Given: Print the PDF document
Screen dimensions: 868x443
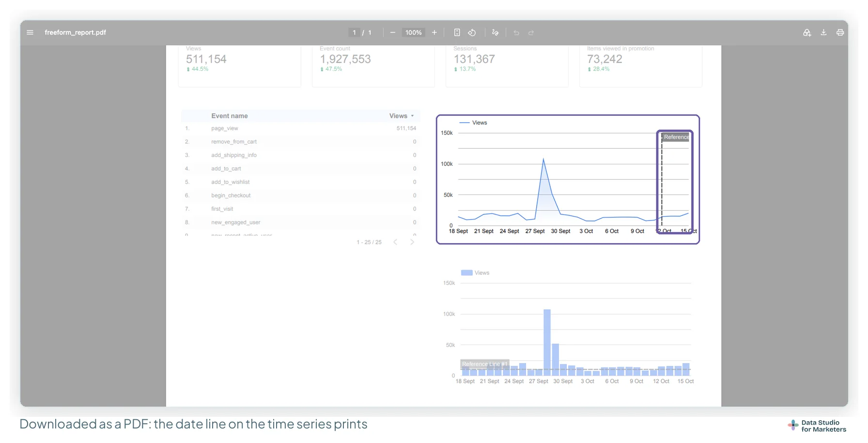Looking at the screenshot, I should pos(840,32).
